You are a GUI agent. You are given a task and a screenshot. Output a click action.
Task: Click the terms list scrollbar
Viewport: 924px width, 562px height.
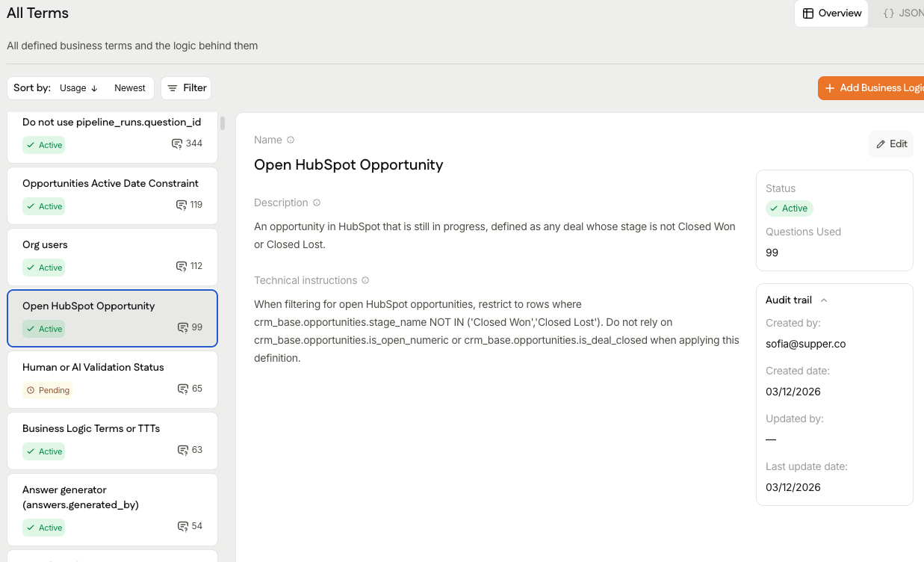[x=223, y=123]
